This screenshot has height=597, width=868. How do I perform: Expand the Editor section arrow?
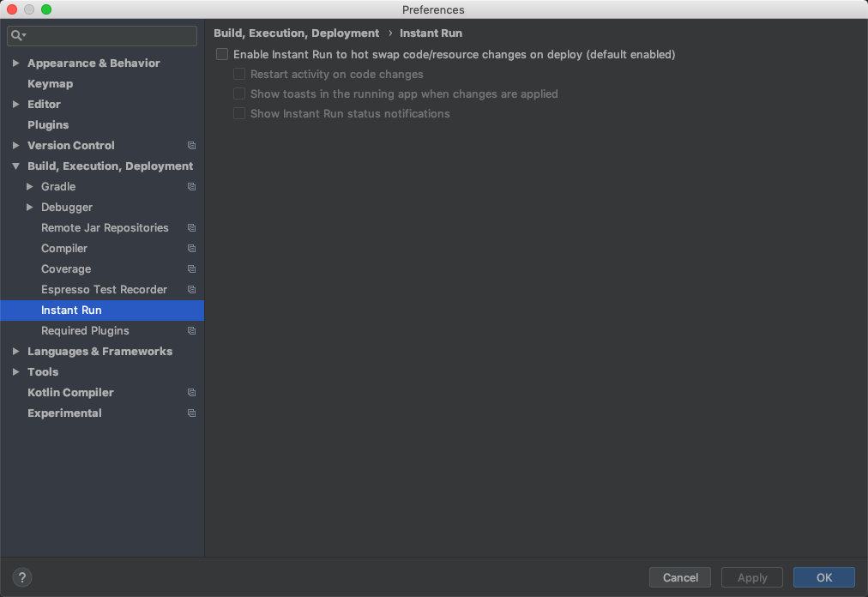(x=16, y=104)
